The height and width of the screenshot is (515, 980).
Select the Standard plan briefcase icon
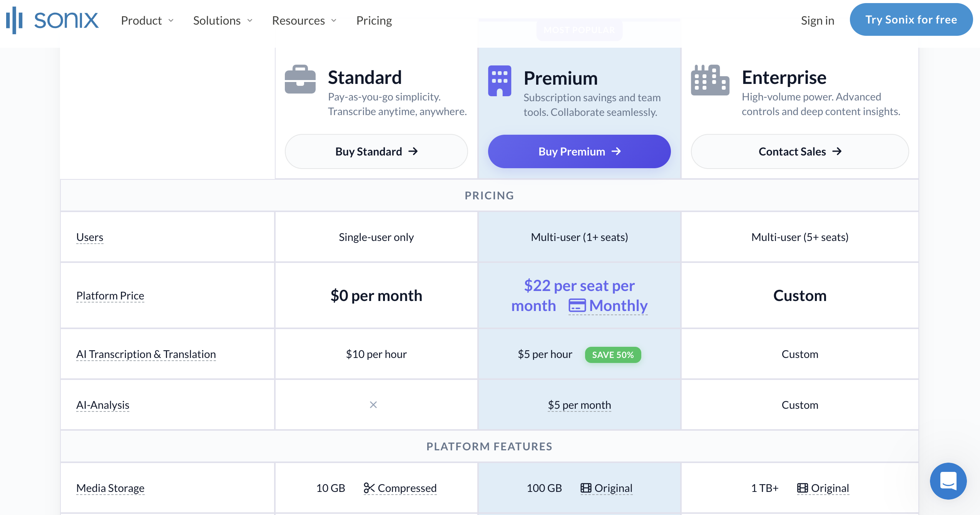click(x=300, y=79)
